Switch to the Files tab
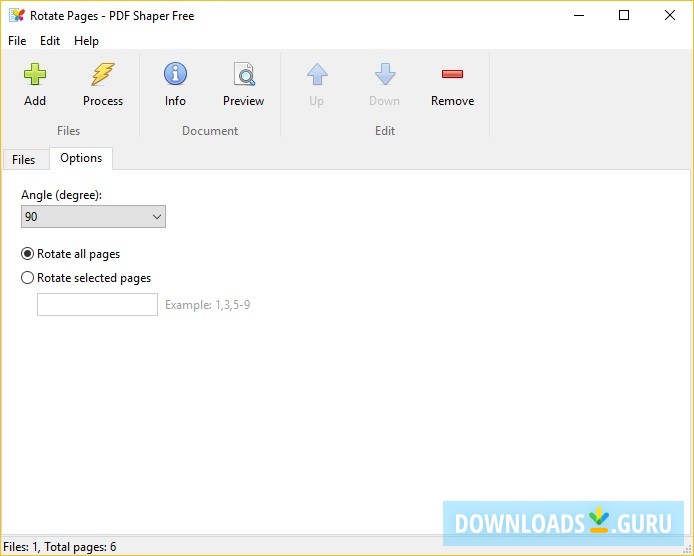This screenshot has width=694, height=556. click(x=24, y=159)
